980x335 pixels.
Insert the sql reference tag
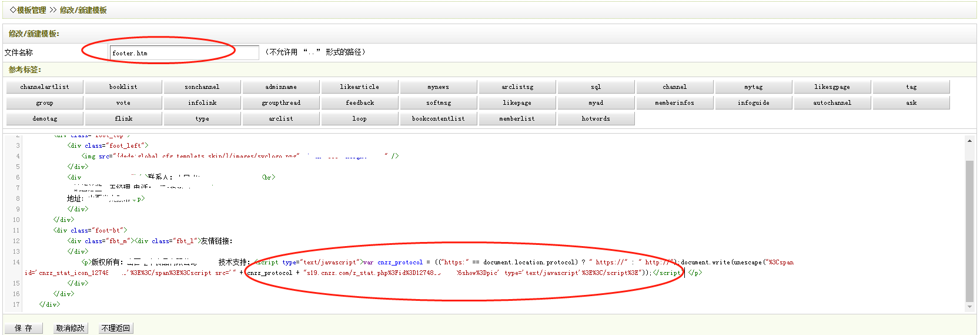point(596,87)
